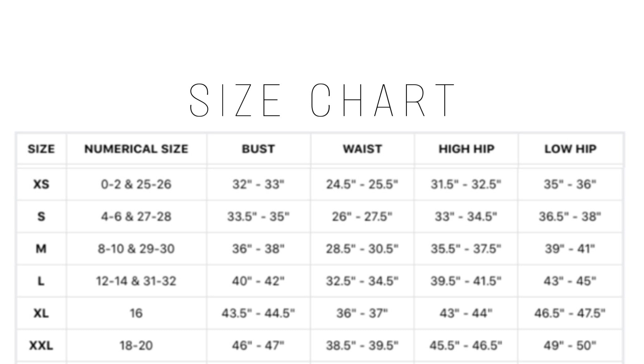Select the 36" - 37" waist cell
The height and width of the screenshot is (364, 644).
pyautogui.click(x=362, y=313)
